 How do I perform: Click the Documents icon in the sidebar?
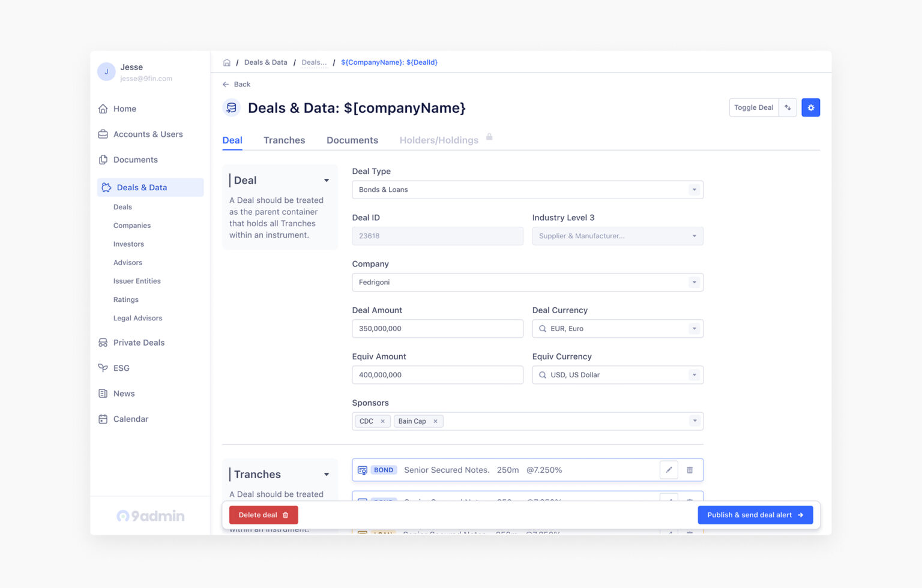[103, 160]
